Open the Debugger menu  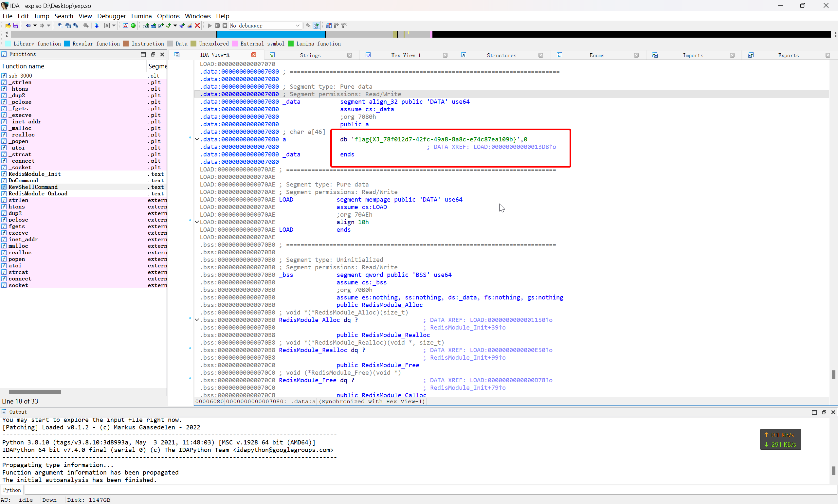pos(111,16)
